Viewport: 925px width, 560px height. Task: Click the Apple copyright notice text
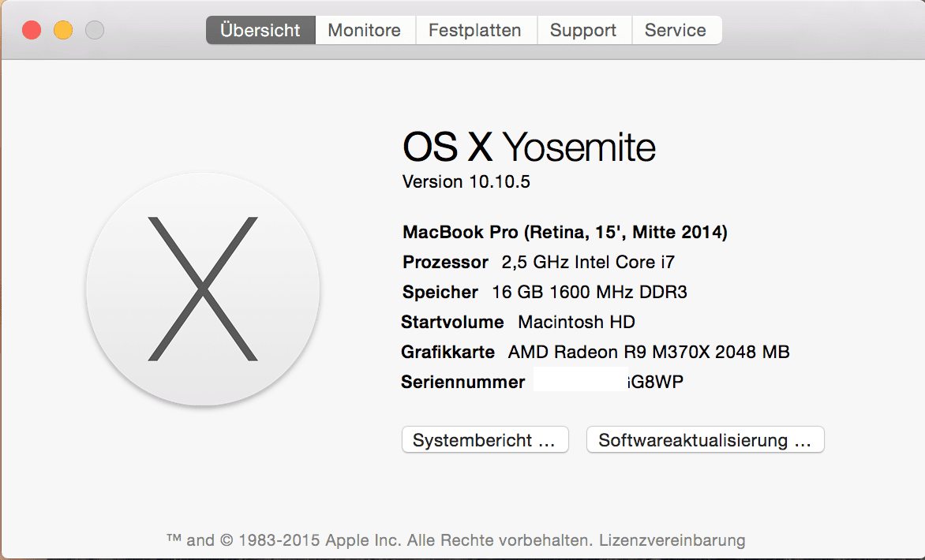[x=380, y=540]
